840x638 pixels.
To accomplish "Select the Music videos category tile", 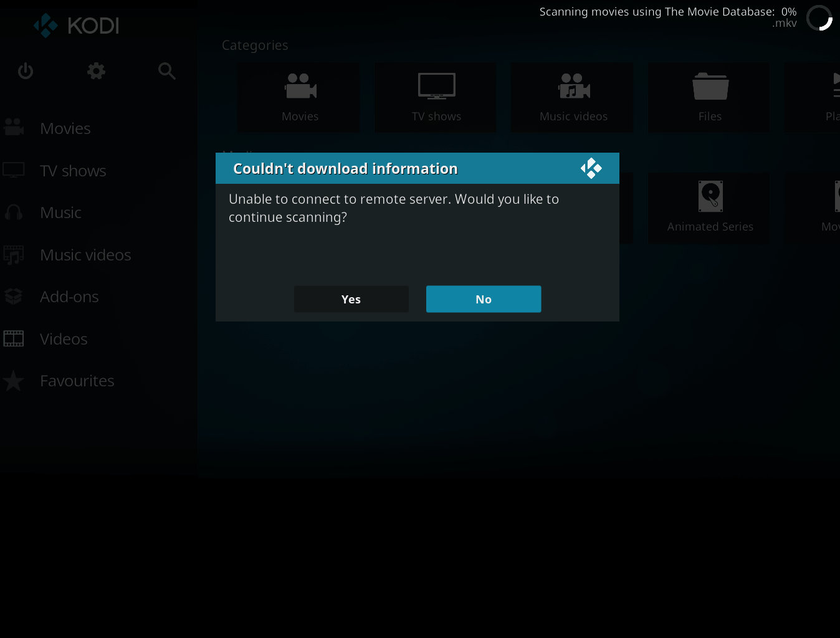I will pyautogui.click(x=573, y=97).
